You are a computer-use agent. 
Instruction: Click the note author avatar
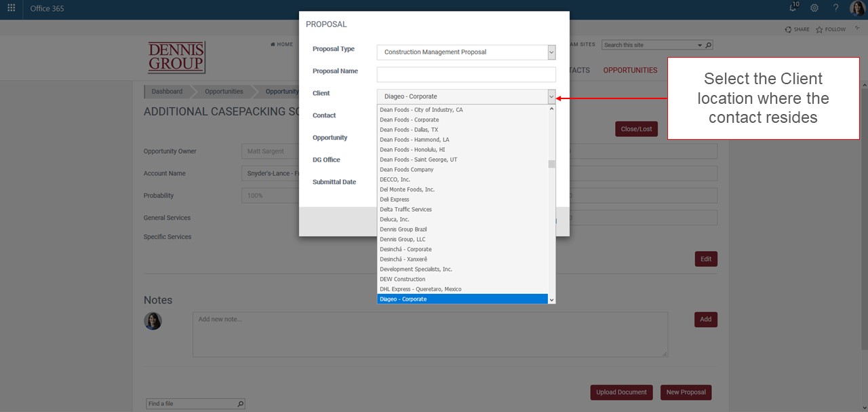click(x=153, y=321)
